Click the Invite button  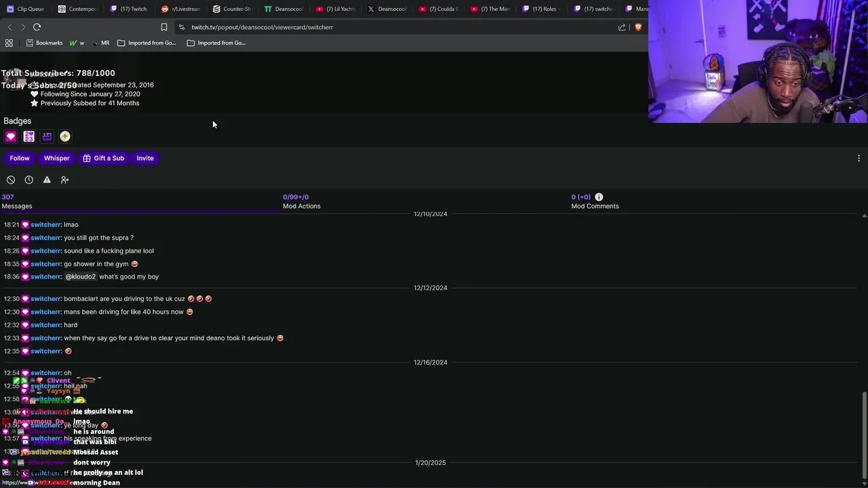tap(145, 158)
